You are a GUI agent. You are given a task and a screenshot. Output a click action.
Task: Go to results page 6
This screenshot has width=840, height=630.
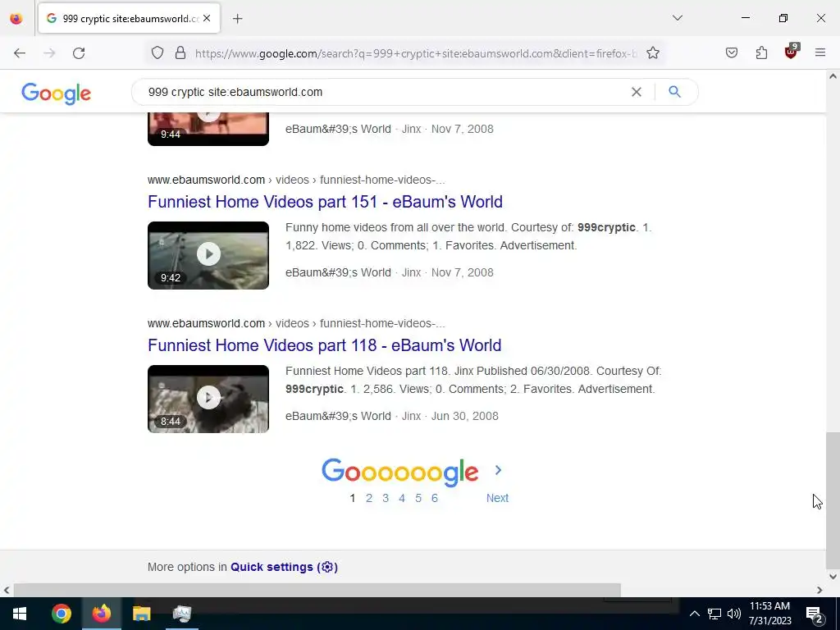coord(435,498)
